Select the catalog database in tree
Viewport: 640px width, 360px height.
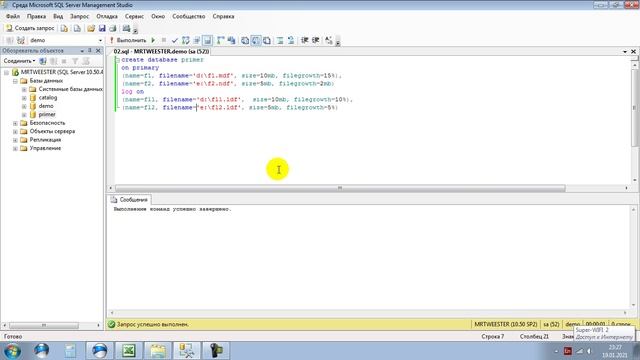[48, 98]
